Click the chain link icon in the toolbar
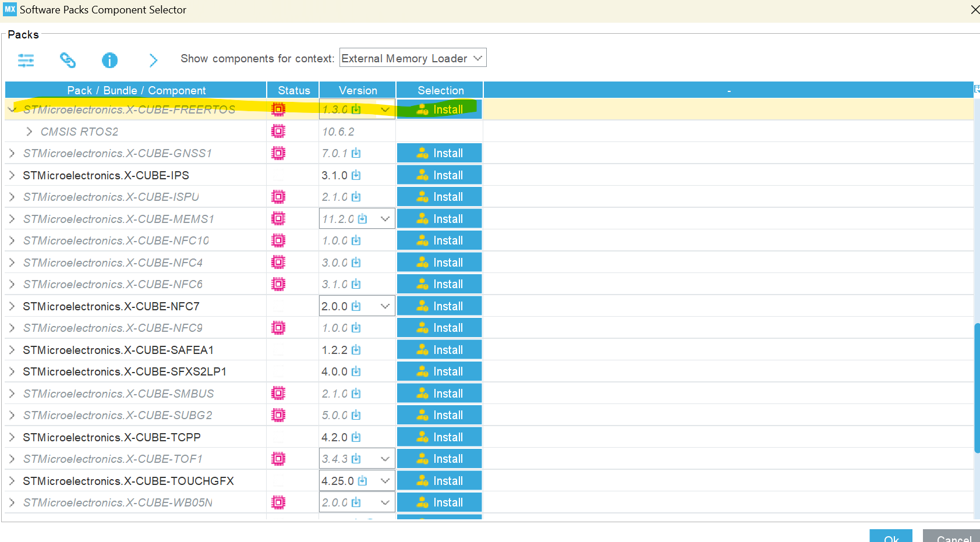Viewport: 980px width, 542px height. point(68,60)
